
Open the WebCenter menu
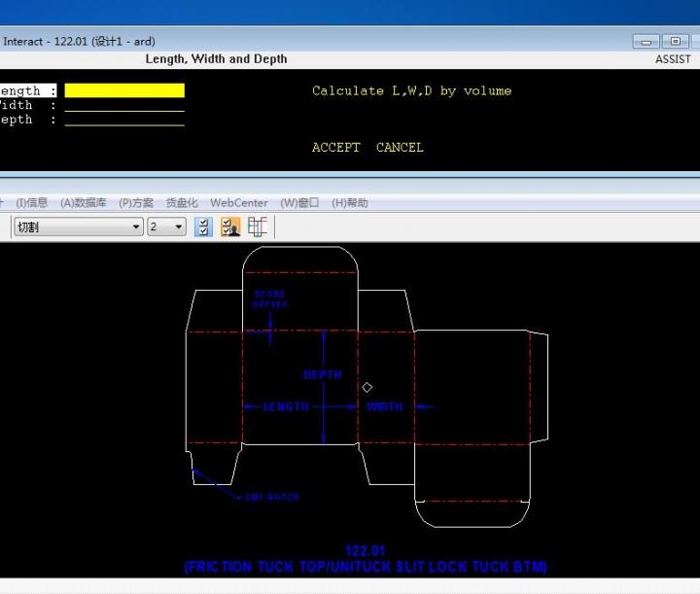click(239, 203)
